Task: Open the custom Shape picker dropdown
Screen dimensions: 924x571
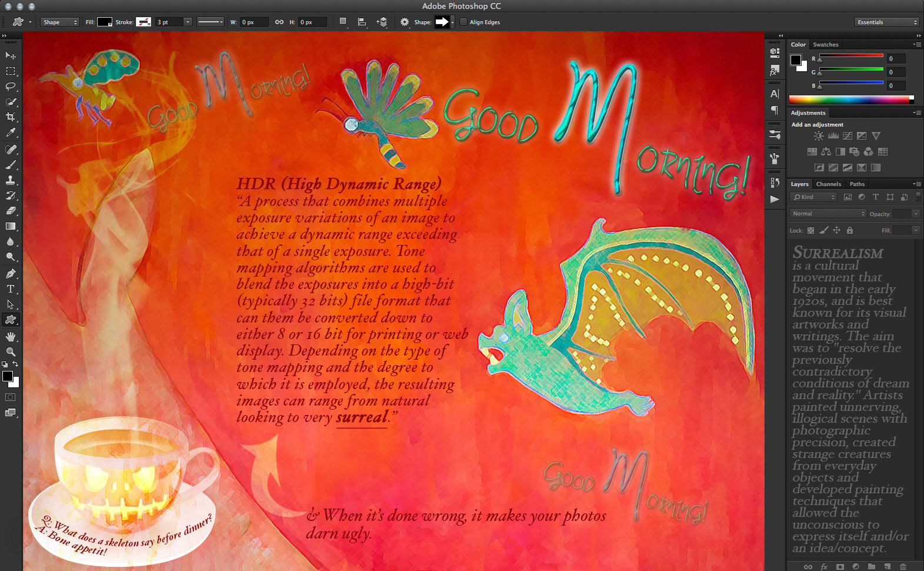Action: pos(452,22)
